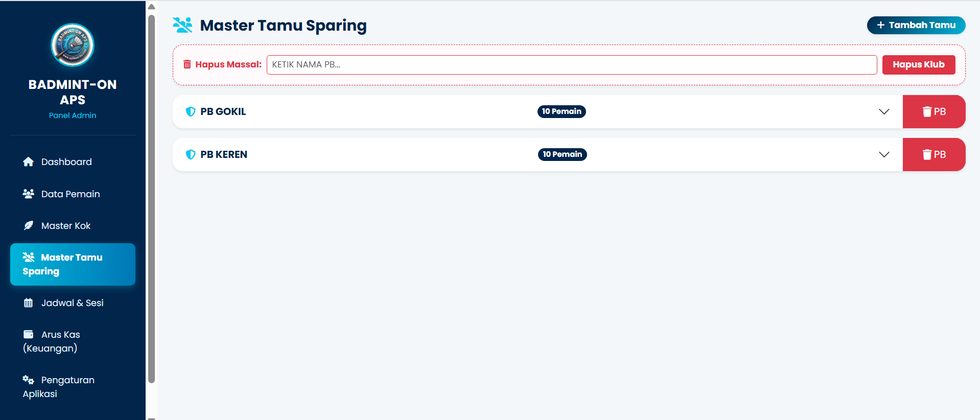Click the Badmint-On APS logo
Viewport: 980px width, 420px height.
click(x=73, y=45)
